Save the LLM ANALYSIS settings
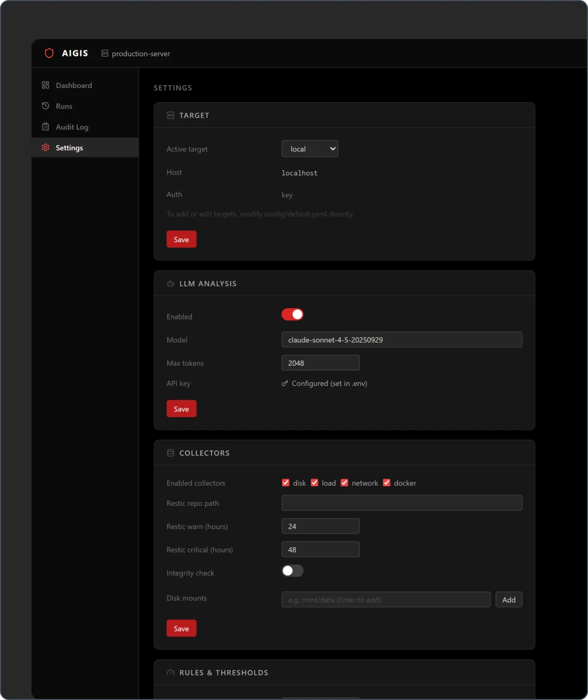The image size is (588, 700). click(x=181, y=409)
